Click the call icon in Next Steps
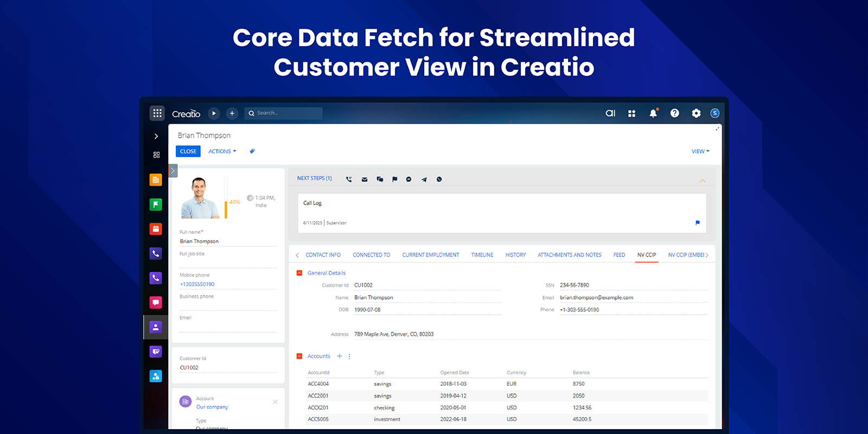The width and height of the screenshot is (868, 434). click(349, 179)
